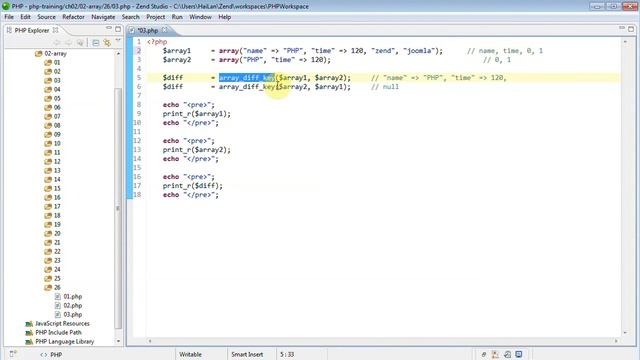640x360 pixels.
Task: Click the editor vertical scrollbar down arrow
Action: coord(625,333)
